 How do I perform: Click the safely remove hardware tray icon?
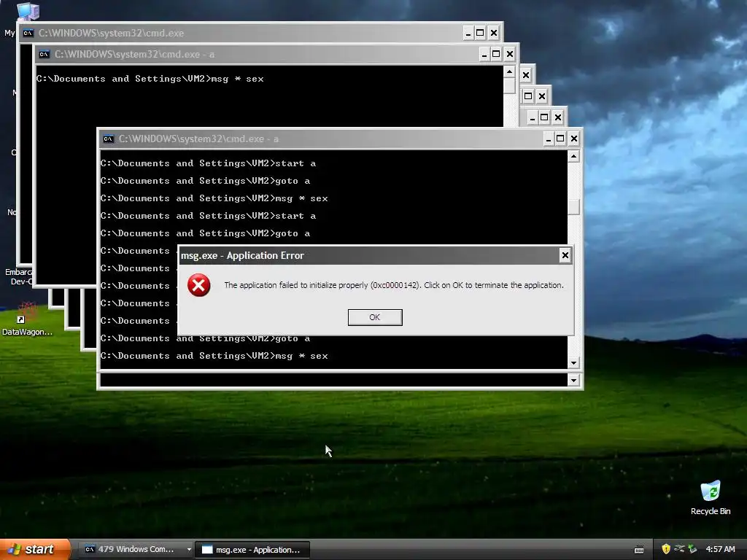tap(692, 549)
